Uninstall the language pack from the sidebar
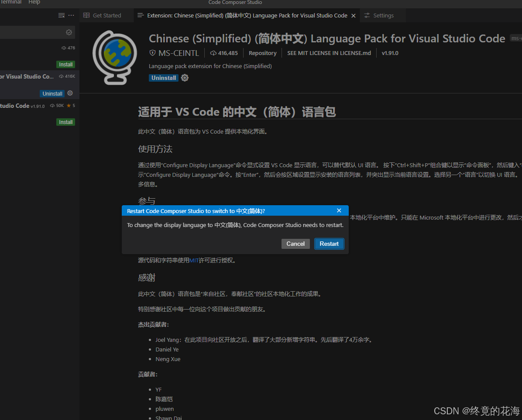 tap(52, 93)
